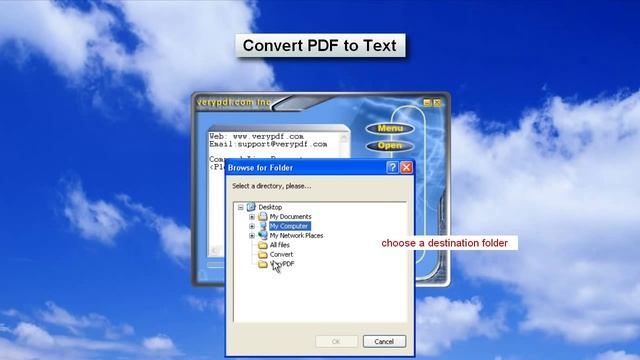Select the Desktop icon in the tree
Viewport: 640px width, 360px height.
[x=251, y=207]
